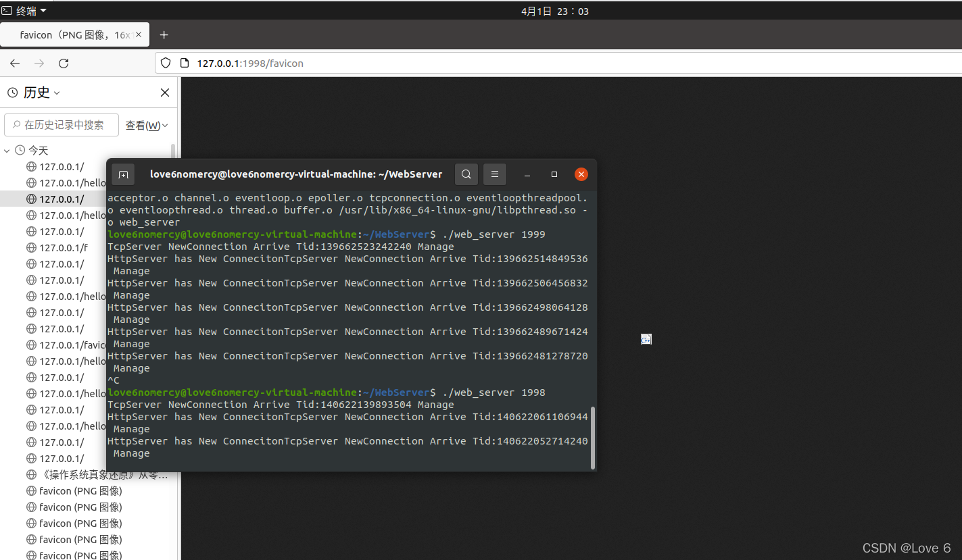Click the browser forward arrow

coord(39,63)
